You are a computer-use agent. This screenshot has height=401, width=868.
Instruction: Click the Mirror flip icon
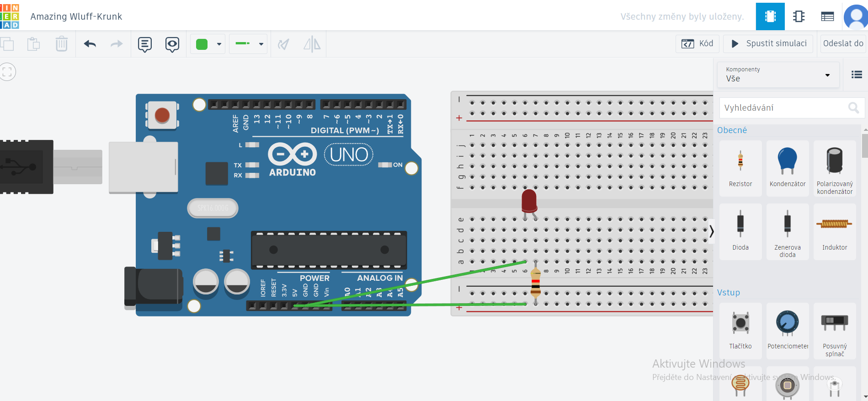tap(312, 44)
